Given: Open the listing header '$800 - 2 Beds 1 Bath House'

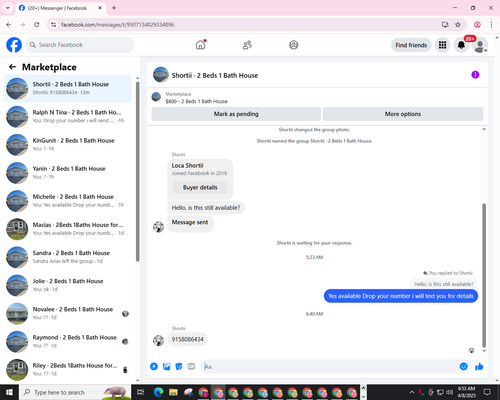Looking at the screenshot, I should [x=196, y=101].
